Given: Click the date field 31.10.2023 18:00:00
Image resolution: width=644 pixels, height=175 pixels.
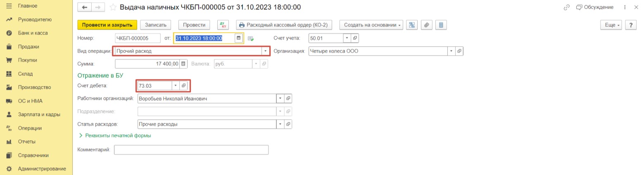Looking at the screenshot, I should point(204,38).
